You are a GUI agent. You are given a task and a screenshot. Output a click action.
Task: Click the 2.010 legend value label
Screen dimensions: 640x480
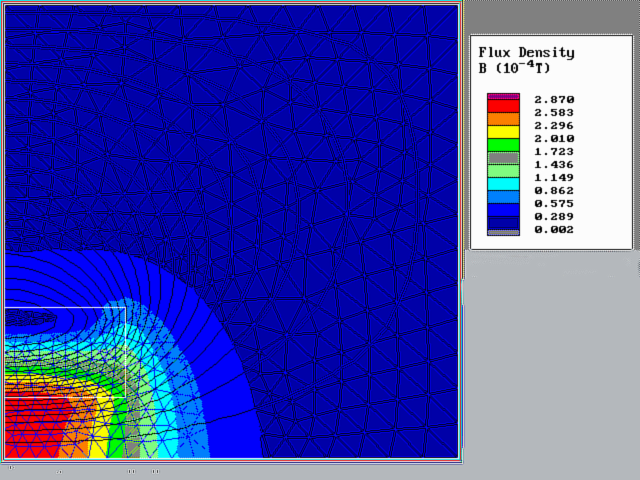pyautogui.click(x=555, y=138)
